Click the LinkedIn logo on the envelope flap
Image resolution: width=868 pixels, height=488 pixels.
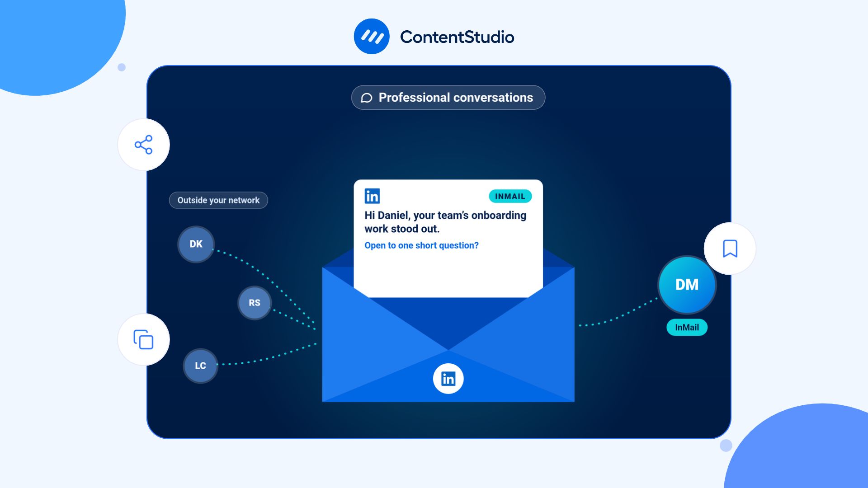(x=448, y=379)
